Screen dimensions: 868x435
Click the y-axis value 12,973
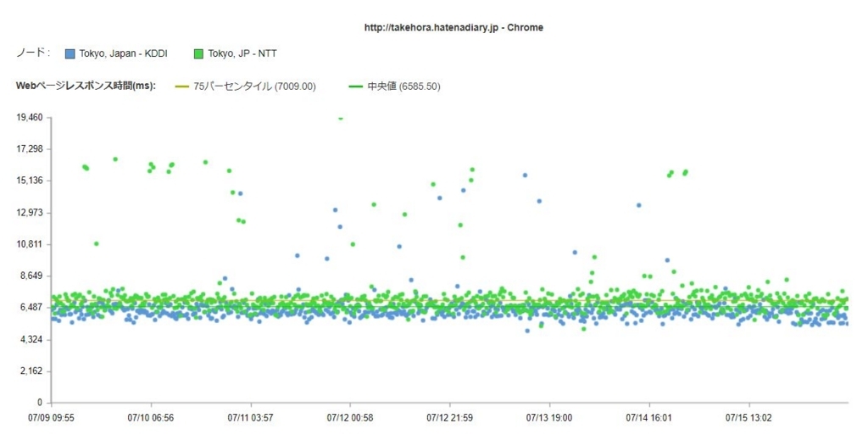pyautogui.click(x=31, y=213)
